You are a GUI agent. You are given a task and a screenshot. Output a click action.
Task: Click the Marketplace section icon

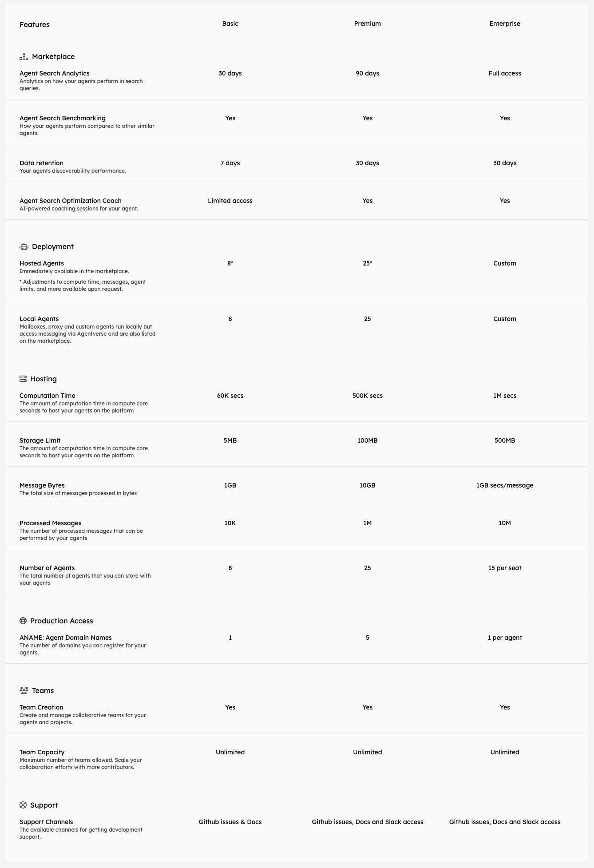click(x=24, y=56)
